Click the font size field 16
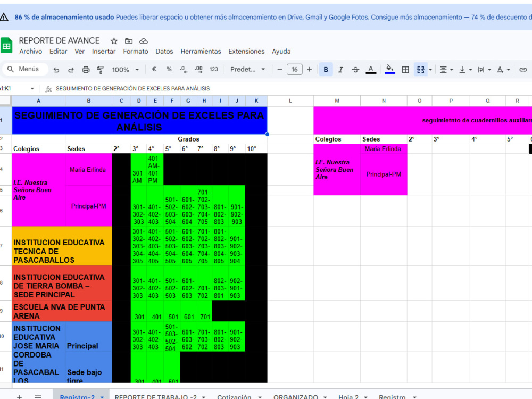The image size is (532, 399). (295, 69)
